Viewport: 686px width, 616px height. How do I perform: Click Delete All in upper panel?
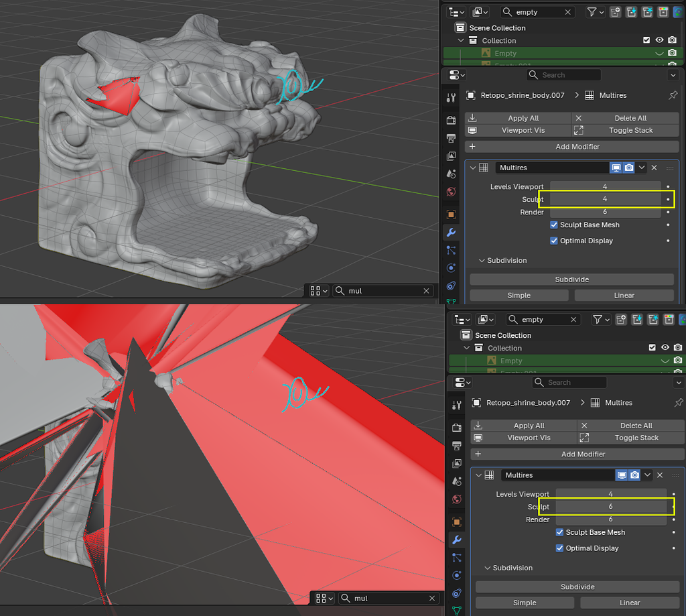625,118
